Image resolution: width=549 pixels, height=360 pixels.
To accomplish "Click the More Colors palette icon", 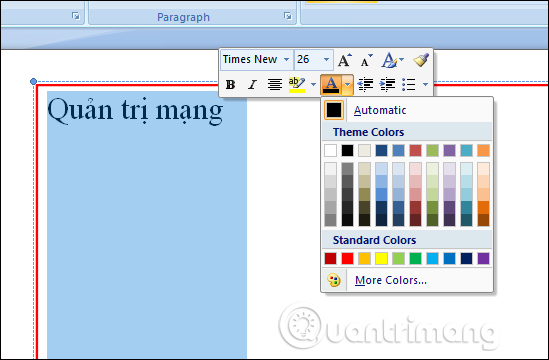I will click(334, 280).
